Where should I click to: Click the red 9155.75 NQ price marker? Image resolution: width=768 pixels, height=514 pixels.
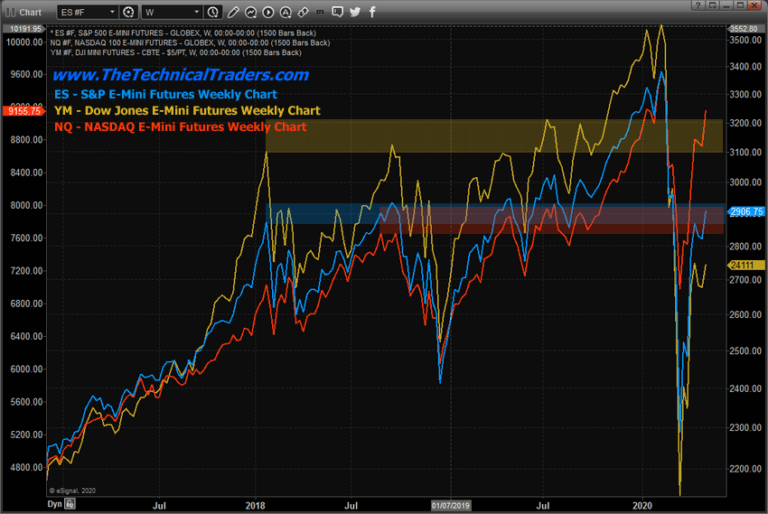coord(24,111)
